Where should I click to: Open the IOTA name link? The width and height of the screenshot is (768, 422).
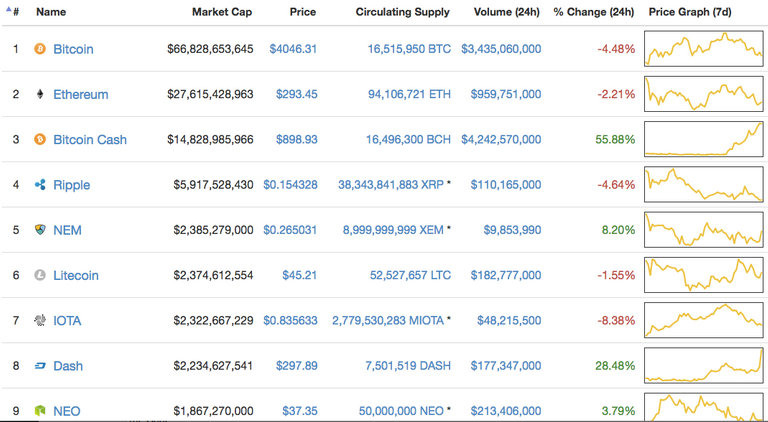[67, 321]
